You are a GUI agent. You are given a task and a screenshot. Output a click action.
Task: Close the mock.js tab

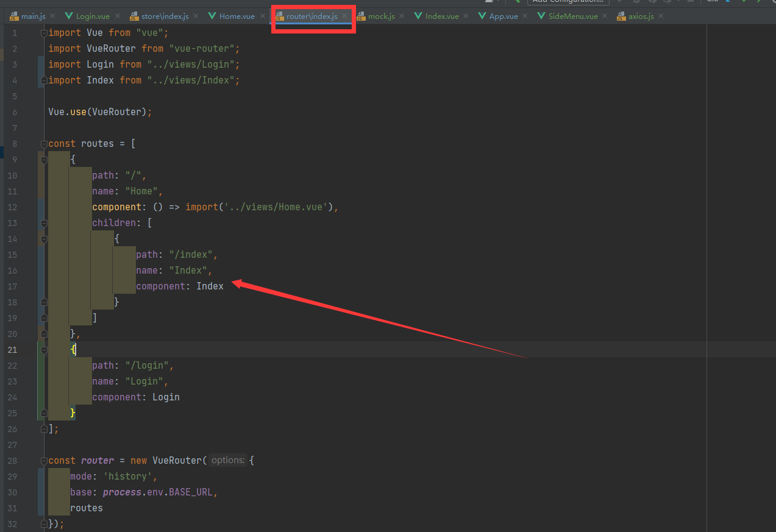point(402,16)
